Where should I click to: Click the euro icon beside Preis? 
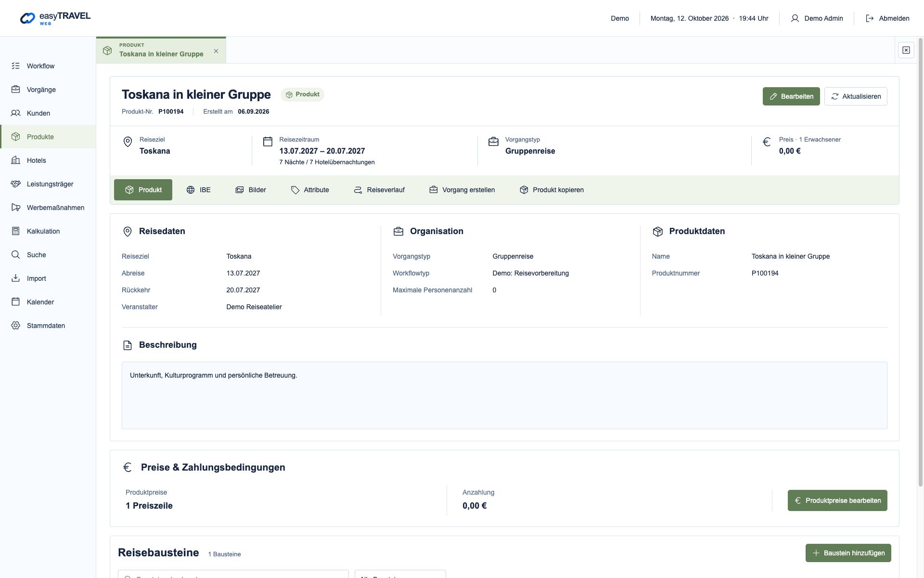pyautogui.click(x=767, y=142)
